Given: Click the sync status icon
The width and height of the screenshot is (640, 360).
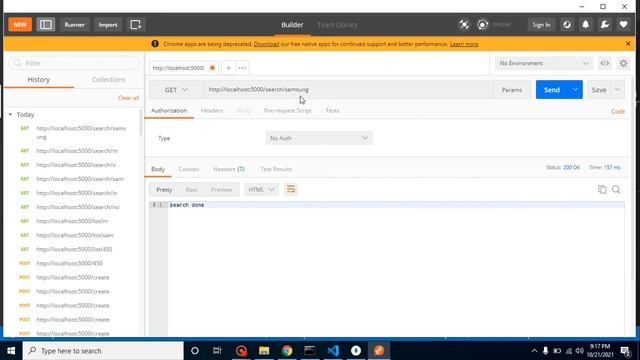Looking at the screenshot, I should [x=483, y=24].
